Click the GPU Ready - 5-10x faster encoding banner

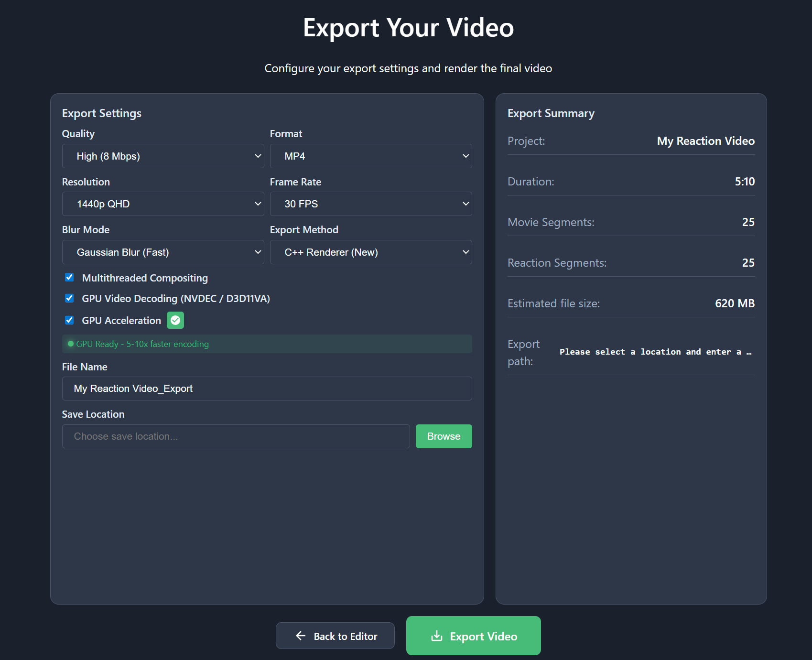point(266,344)
